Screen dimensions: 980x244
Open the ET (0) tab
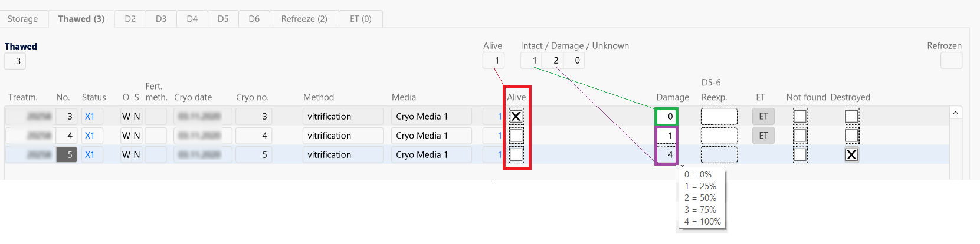[x=360, y=19]
